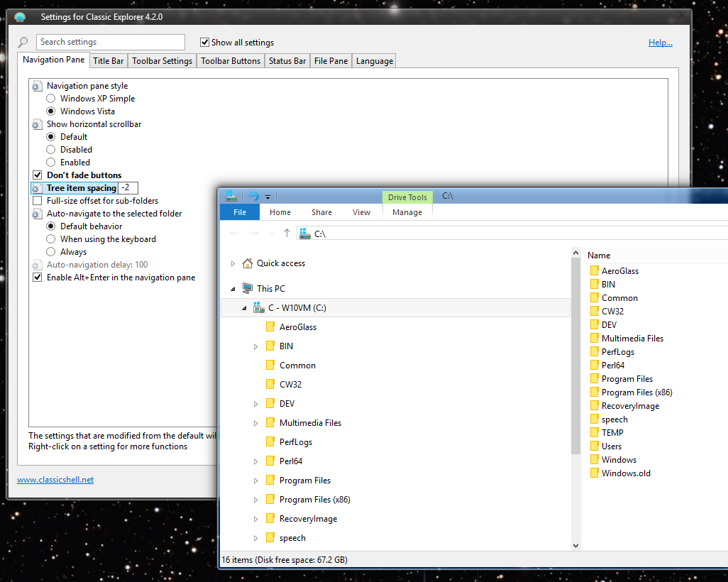The width and height of the screenshot is (728, 582).
Task: Click the Quick access house icon
Action: click(x=248, y=263)
